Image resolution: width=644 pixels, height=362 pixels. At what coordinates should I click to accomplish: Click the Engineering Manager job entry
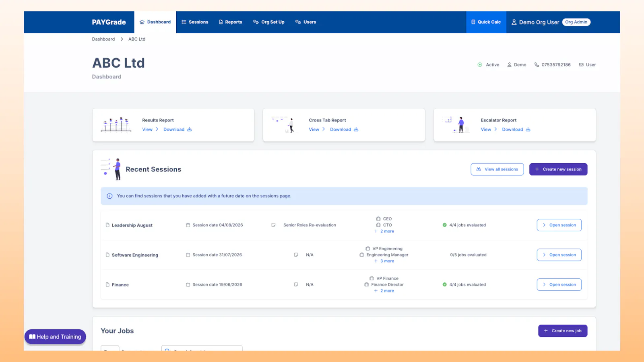tap(384, 255)
